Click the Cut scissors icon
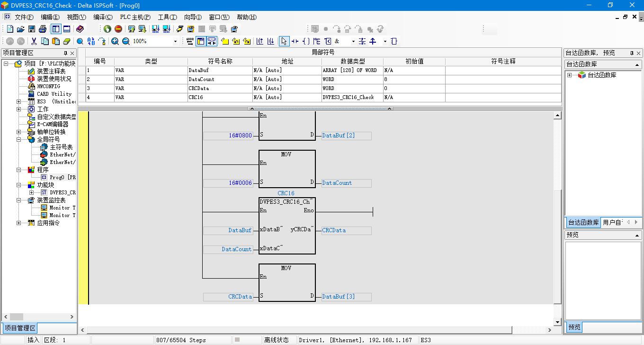This screenshot has width=644, height=345. click(x=34, y=41)
